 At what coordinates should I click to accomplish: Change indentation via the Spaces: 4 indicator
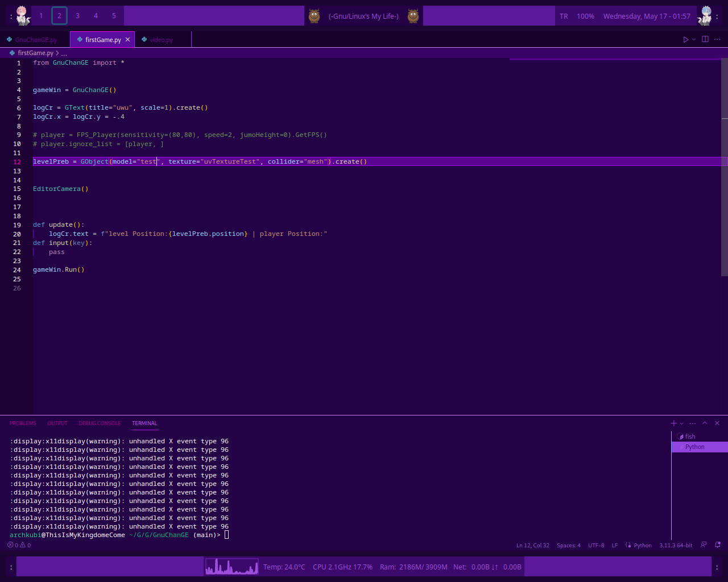pos(569,545)
